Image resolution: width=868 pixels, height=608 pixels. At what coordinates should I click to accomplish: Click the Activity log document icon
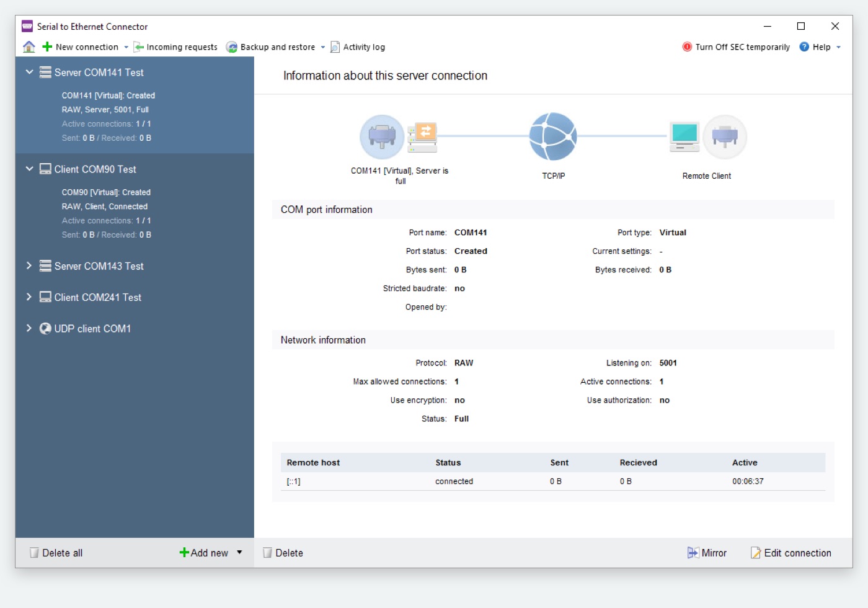(335, 47)
